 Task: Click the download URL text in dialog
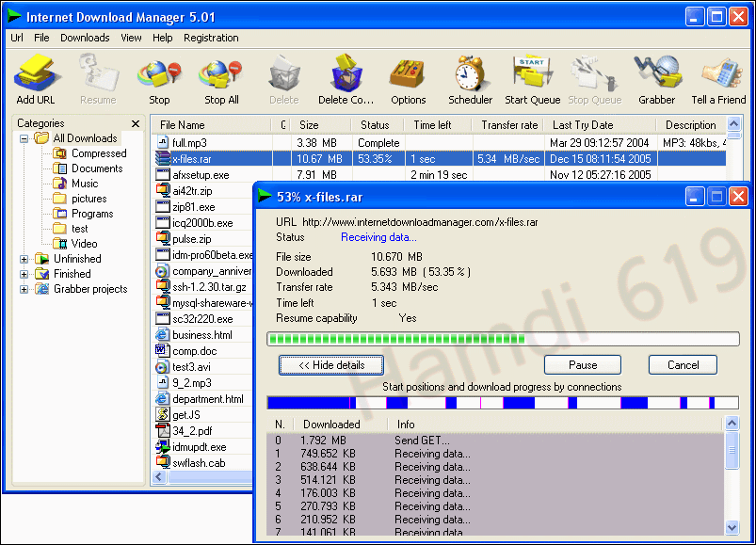click(x=420, y=222)
